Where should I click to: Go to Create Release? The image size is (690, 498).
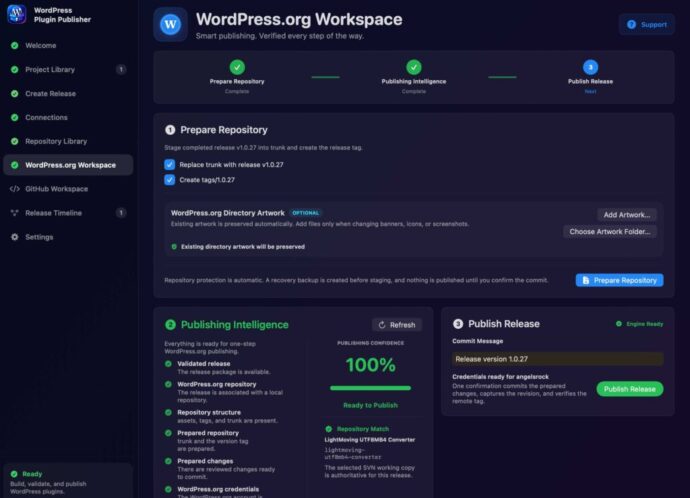click(68, 94)
